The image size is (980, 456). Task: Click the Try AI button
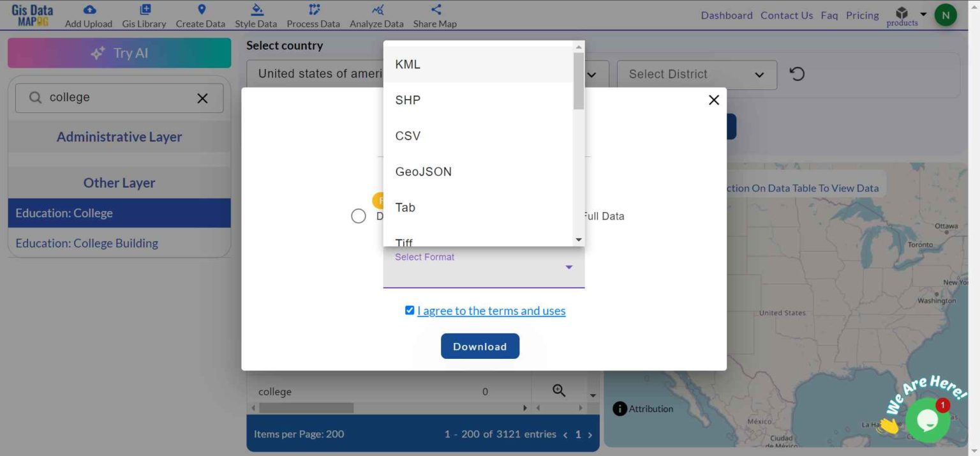pos(119,53)
